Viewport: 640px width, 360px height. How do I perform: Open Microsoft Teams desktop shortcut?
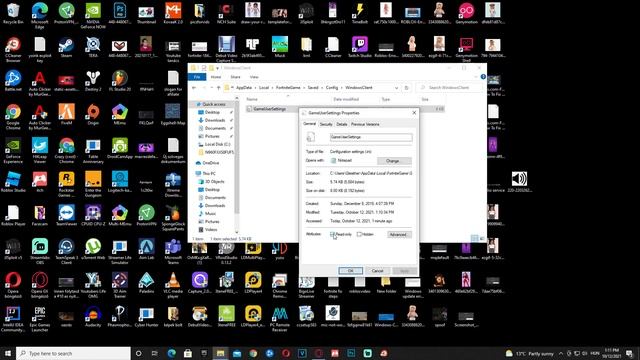click(x=173, y=252)
